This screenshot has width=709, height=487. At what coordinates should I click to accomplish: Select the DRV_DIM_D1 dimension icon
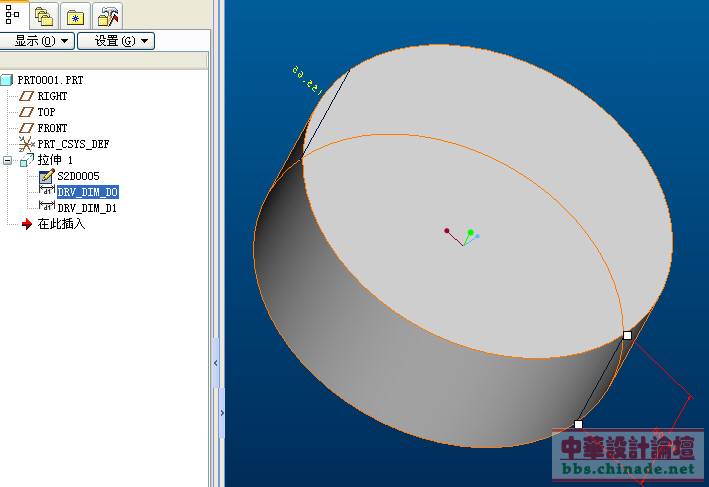[46, 208]
